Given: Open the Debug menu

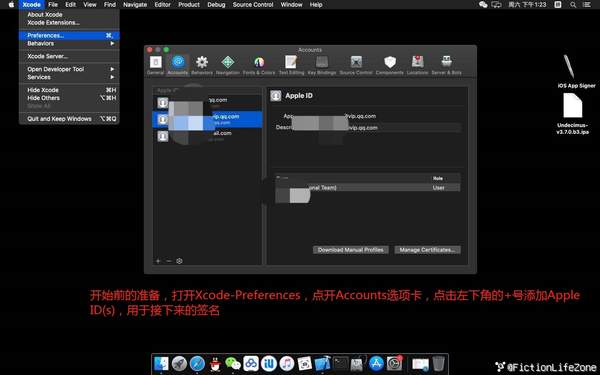Looking at the screenshot, I should (216, 5).
